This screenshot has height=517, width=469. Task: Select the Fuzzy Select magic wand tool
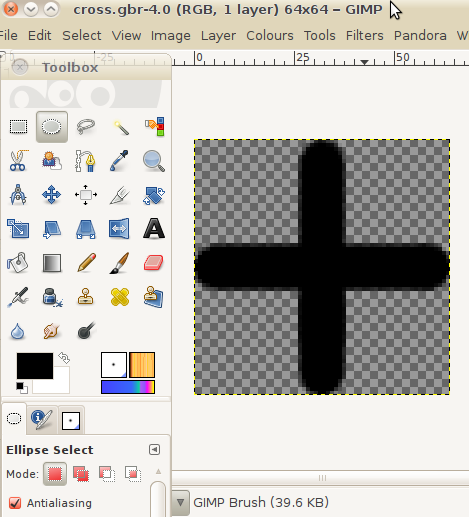click(x=120, y=127)
